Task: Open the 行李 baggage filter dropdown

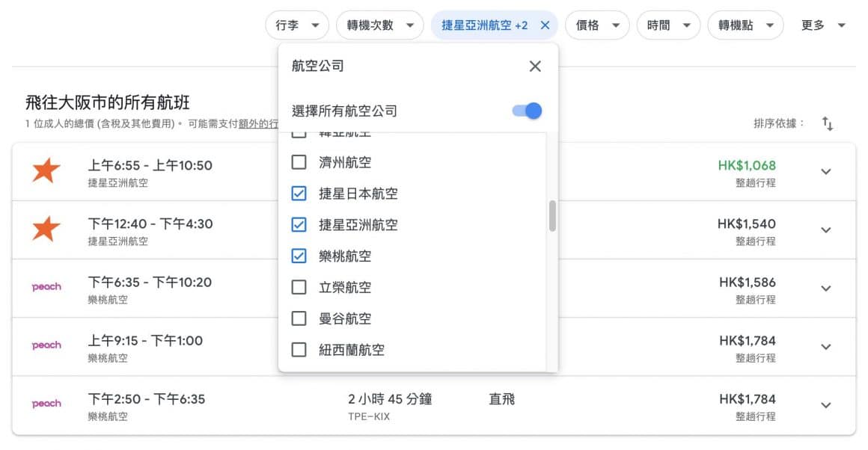Action: (297, 25)
